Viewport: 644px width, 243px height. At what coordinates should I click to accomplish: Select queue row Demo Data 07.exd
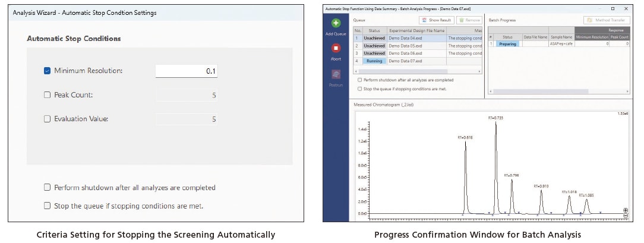pyautogui.click(x=416, y=61)
